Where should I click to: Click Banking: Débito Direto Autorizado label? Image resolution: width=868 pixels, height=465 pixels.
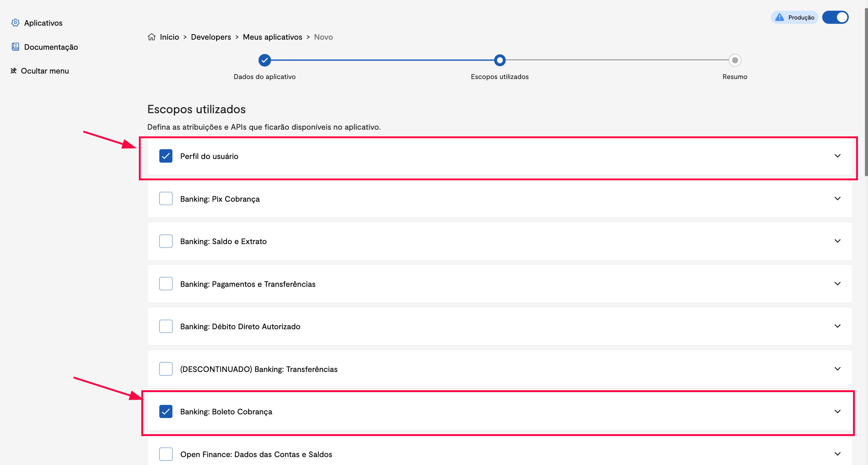tap(240, 326)
